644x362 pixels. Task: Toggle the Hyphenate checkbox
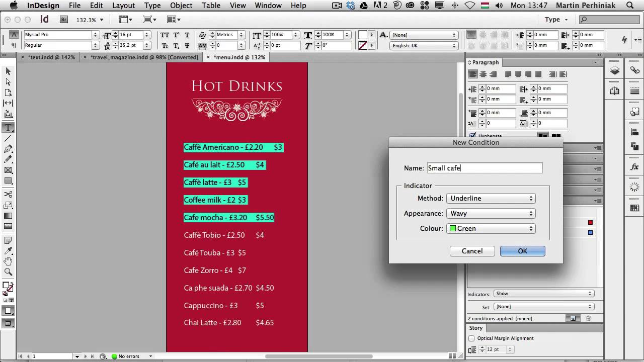pos(472,136)
